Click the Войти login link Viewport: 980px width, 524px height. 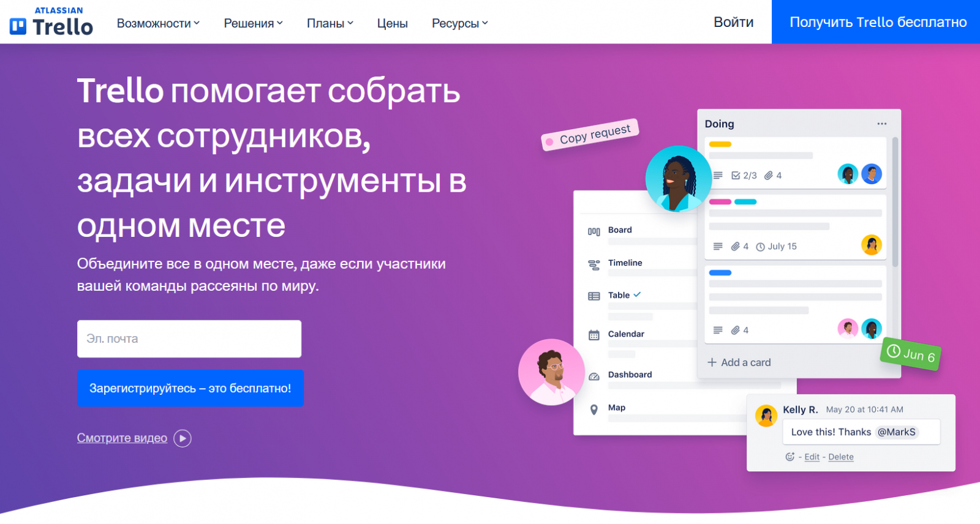click(734, 22)
